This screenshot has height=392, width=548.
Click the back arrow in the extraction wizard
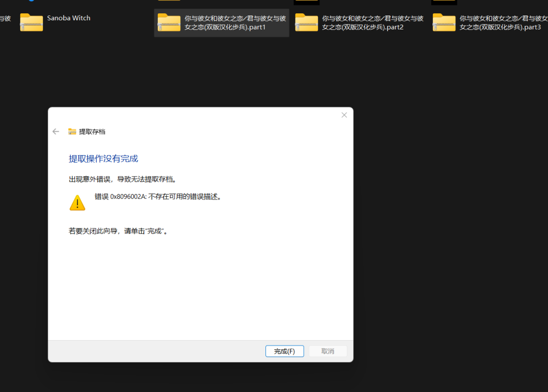coord(56,131)
